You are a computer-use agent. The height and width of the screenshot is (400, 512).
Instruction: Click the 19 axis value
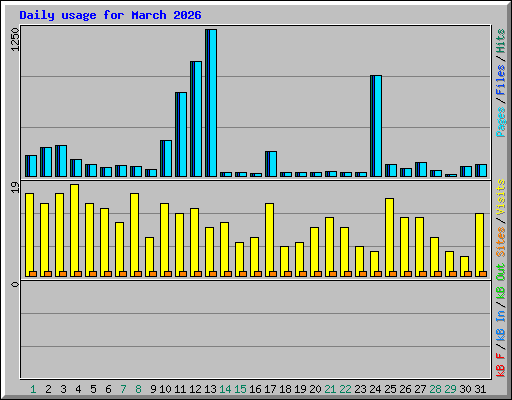[15, 187]
